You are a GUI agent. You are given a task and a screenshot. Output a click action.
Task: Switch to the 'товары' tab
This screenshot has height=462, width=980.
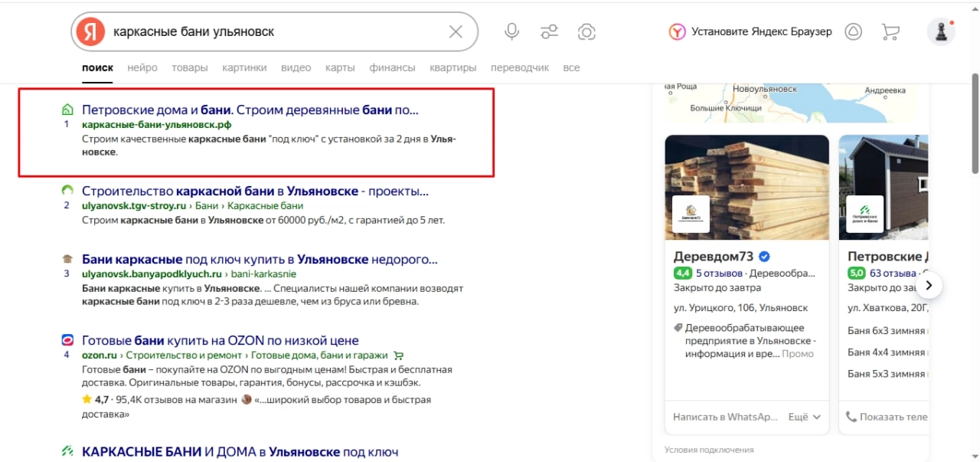pos(190,67)
